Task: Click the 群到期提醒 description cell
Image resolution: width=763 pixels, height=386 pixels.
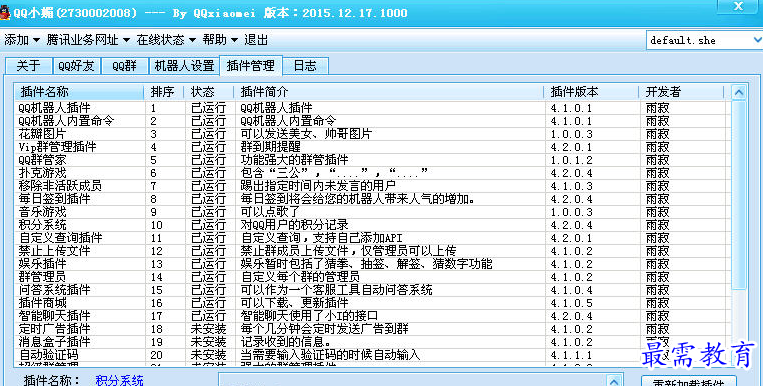Action: (x=271, y=147)
